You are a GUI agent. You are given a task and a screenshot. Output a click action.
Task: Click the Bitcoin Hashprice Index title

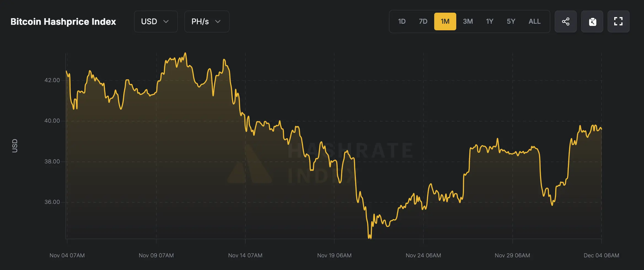[x=63, y=21]
